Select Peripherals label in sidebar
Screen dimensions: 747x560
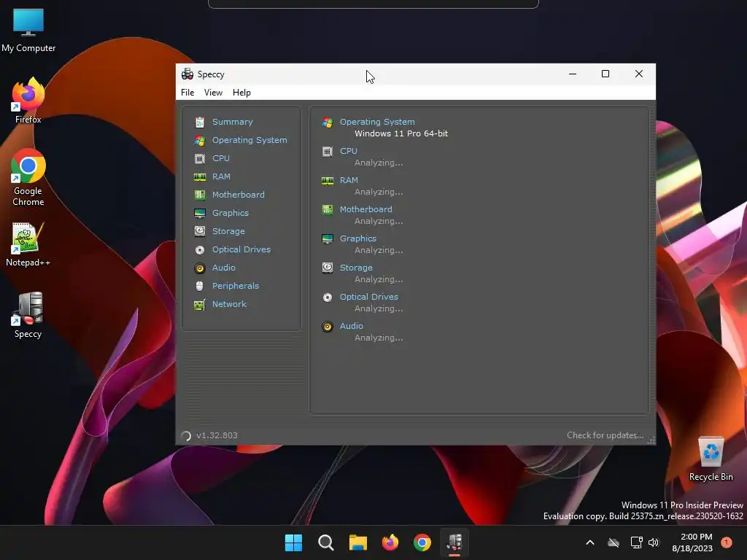[236, 286]
